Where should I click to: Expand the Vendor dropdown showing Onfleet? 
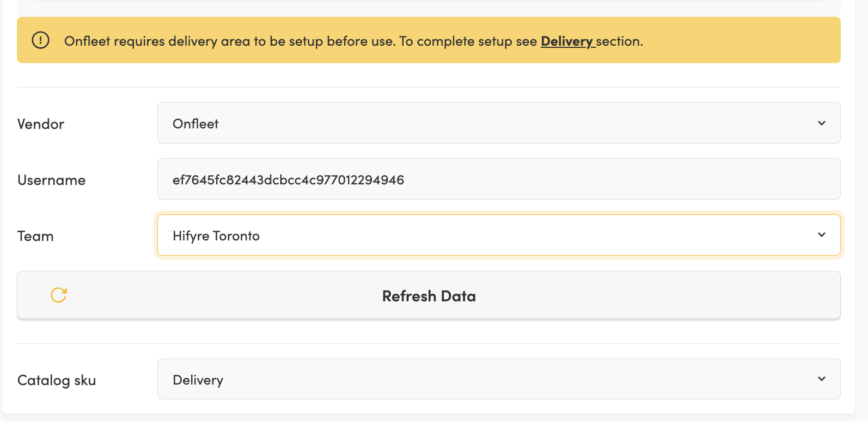pyautogui.click(x=498, y=123)
